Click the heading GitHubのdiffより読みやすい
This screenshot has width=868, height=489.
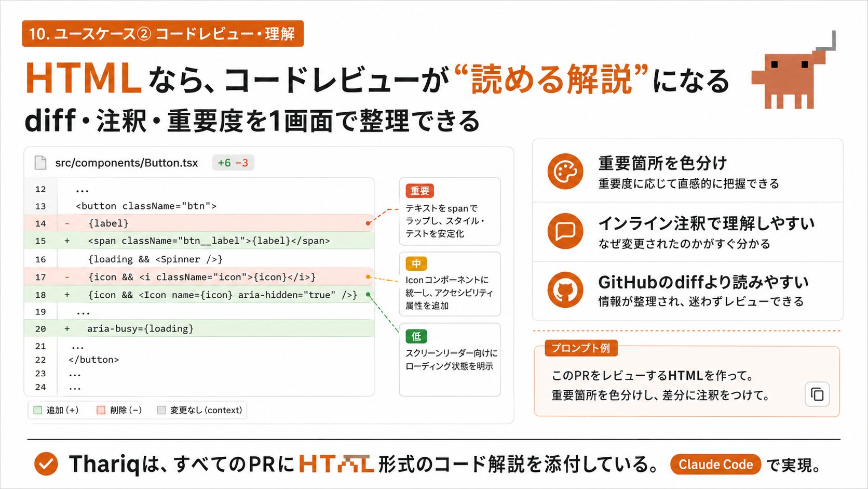tap(703, 282)
